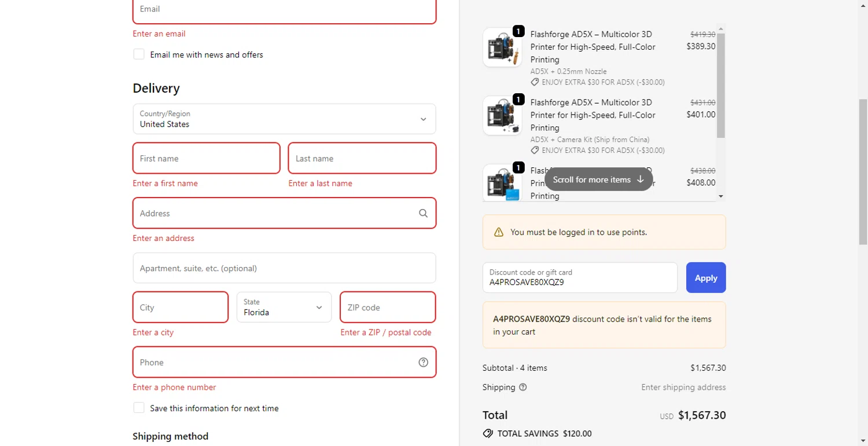Open the Country/Region dropdown

(284, 119)
